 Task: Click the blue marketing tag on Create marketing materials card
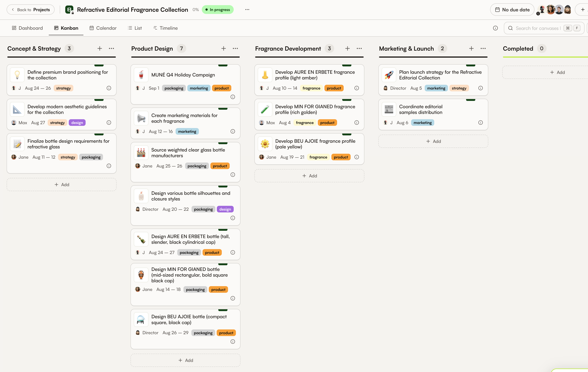click(187, 131)
